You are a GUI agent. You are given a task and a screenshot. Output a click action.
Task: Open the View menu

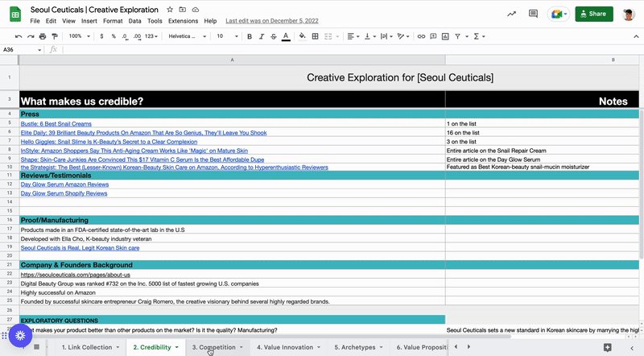coord(68,21)
